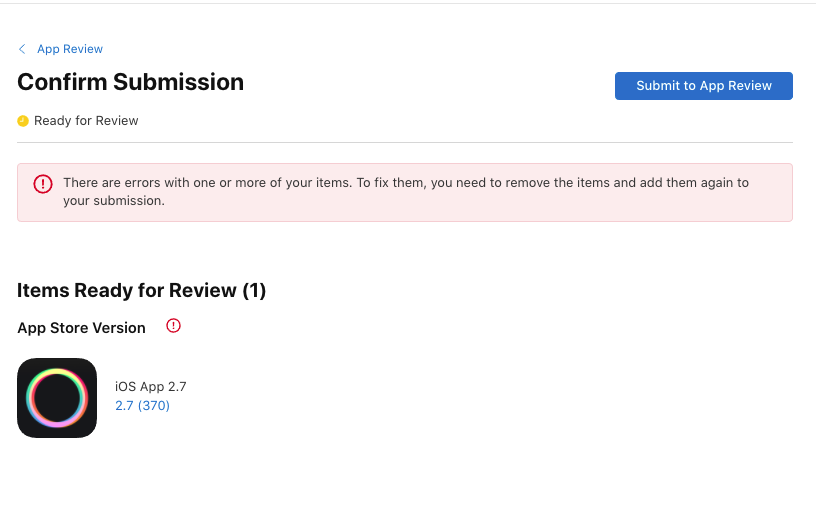The image size is (816, 506).
Task: Go back via the App Review link
Action: [x=70, y=49]
